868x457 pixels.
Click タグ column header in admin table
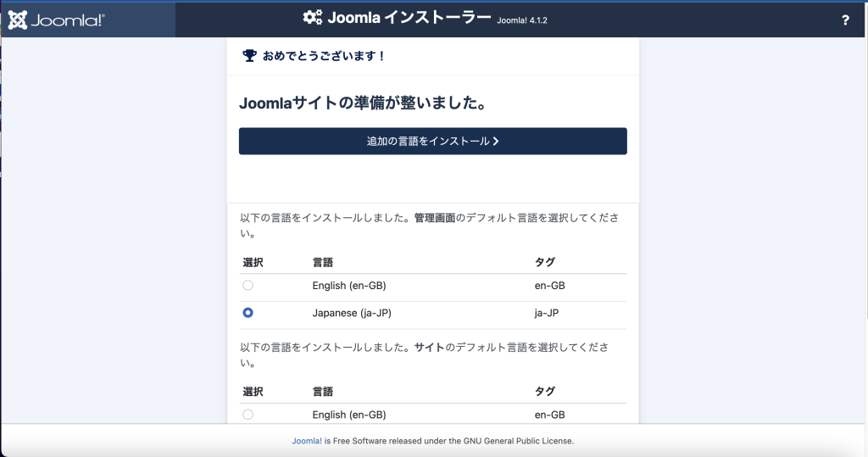545,263
